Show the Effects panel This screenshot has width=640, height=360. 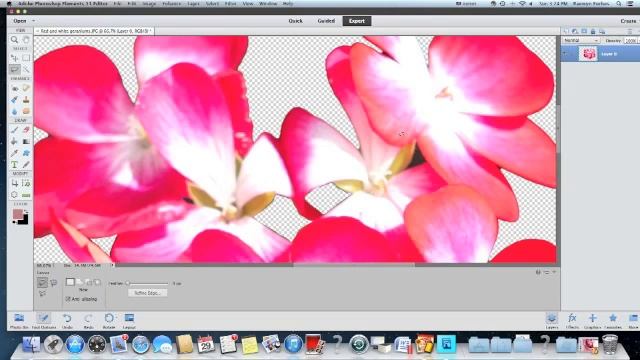click(572, 321)
